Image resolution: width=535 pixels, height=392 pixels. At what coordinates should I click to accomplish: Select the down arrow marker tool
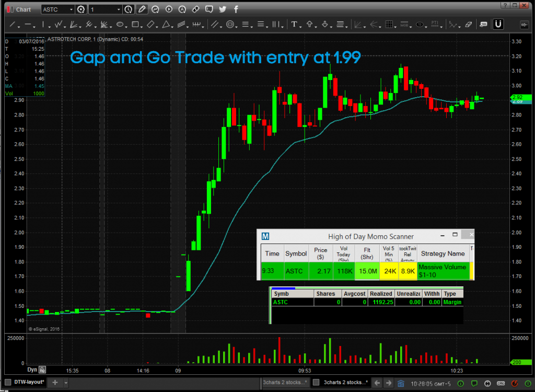(325, 24)
